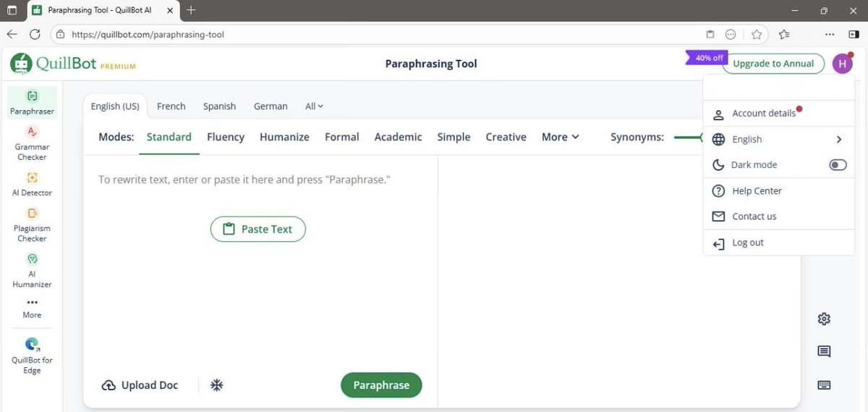Image resolution: width=868 pixels, height=412 pixels.
Task: Toggle the browser sidebar icon
Action: pos(854,34)
